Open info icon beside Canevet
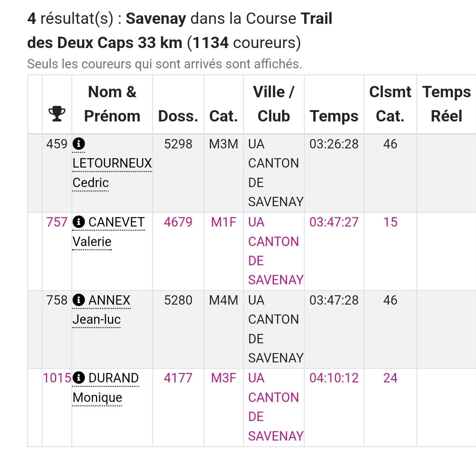The image size is (476, 455). pos(79,222)
